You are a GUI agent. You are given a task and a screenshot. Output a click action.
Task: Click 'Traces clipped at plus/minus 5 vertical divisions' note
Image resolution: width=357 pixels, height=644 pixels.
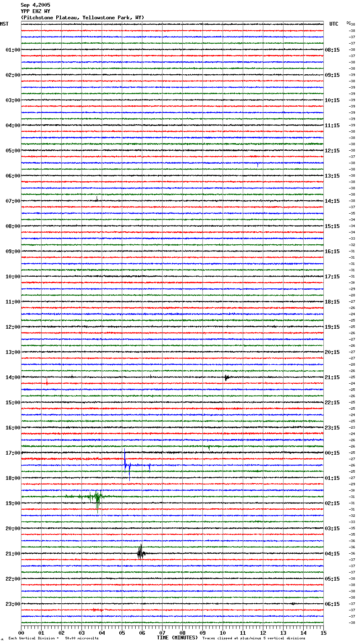pos(254,639)
